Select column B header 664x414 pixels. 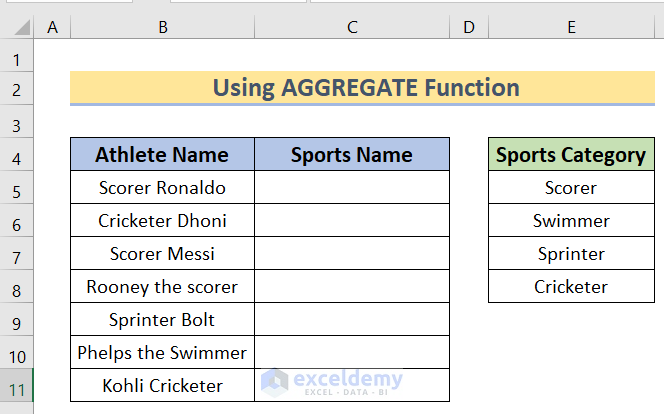162,28
